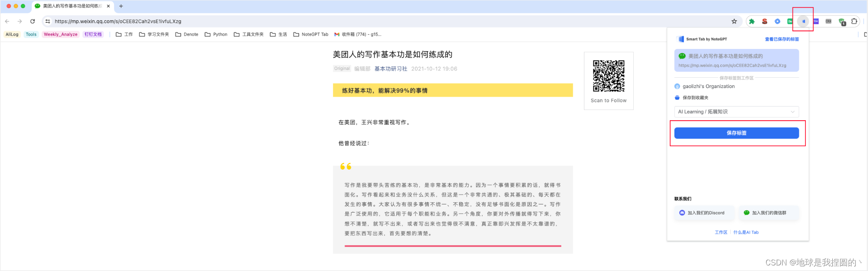Open the AliLog bookmark

click(x=12, y=34)
